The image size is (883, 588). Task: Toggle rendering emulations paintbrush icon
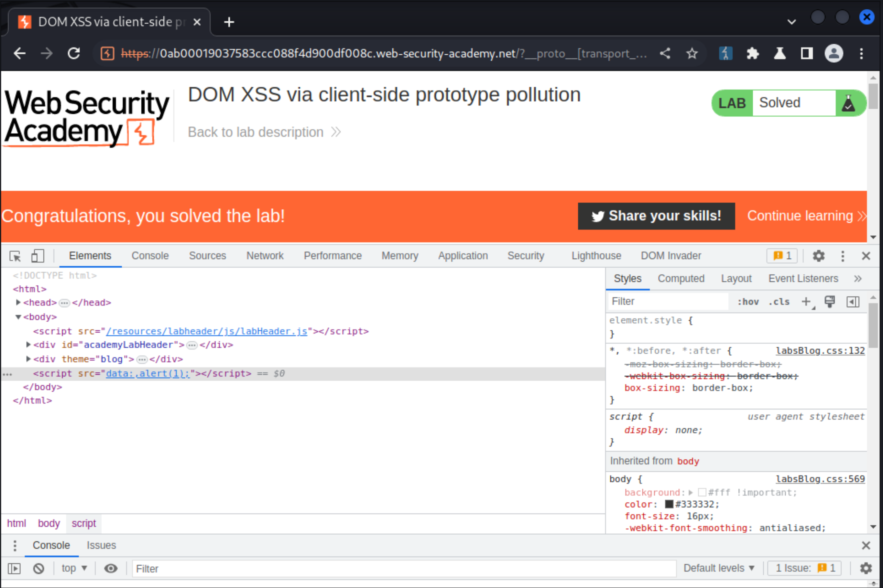(x=829, y=302)
